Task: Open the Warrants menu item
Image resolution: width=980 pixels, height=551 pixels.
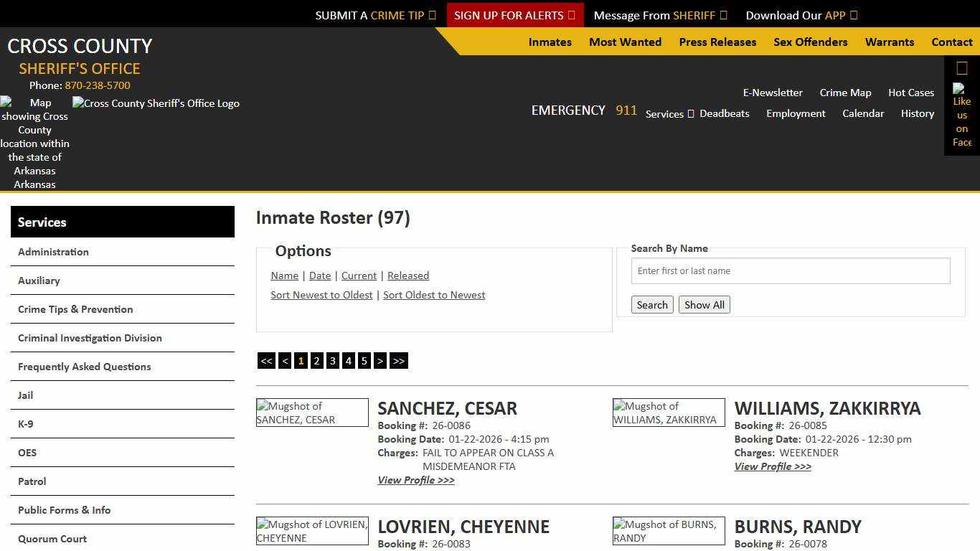Action: click(890, 42)
